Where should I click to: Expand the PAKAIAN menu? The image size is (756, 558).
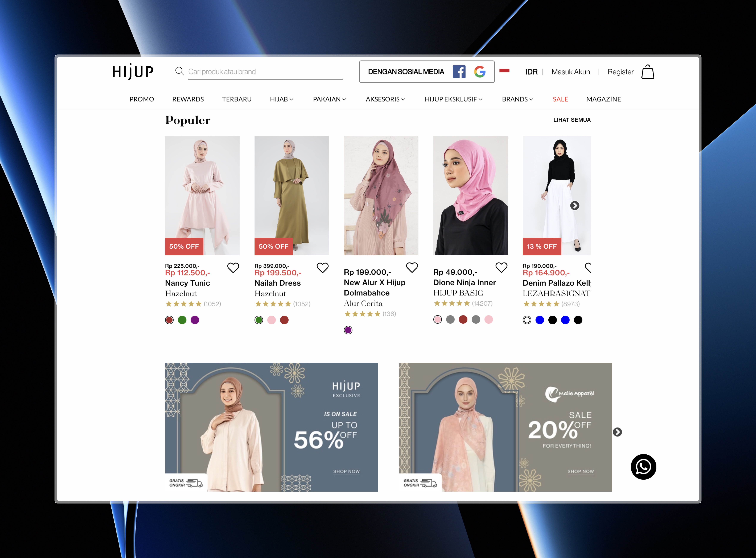[329, 99]
